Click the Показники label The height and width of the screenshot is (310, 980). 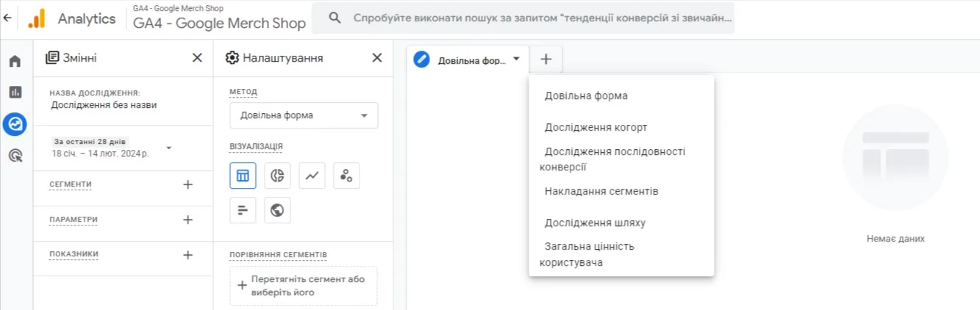pos(74,254)
